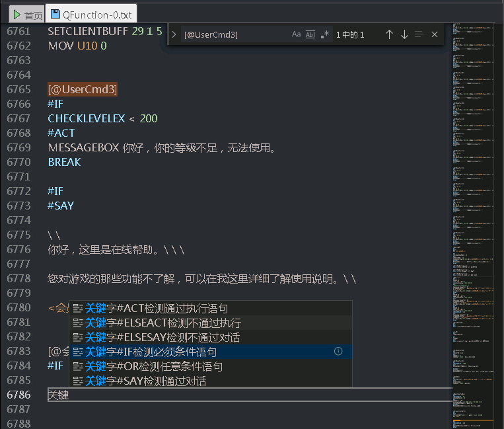Image resolution: width=504 pixels, height=429 pixels.
Task: Select suggestion 关键字#IF检测必须条件语句
Action: (x=211, y=352)
